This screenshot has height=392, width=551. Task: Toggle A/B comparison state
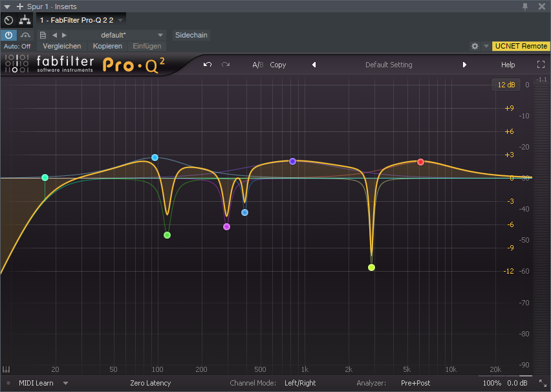click(257, 65)
